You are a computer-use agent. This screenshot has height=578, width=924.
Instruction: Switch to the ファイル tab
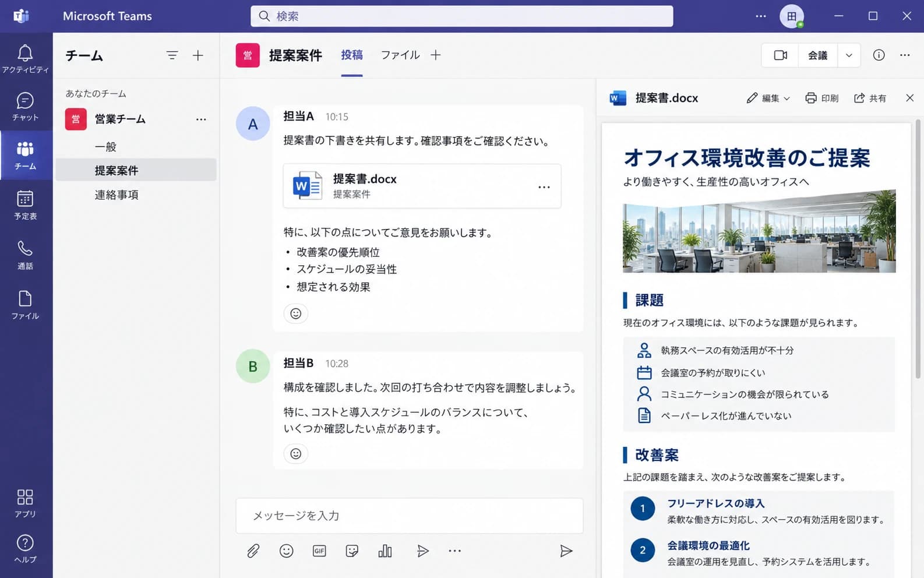(400, 55)
